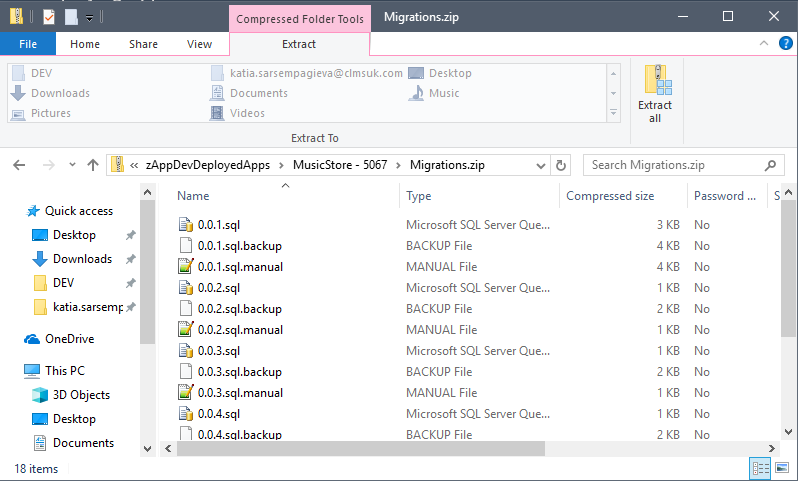Switch to large icons view
The image size is (798, 481).
click(782, 468)
